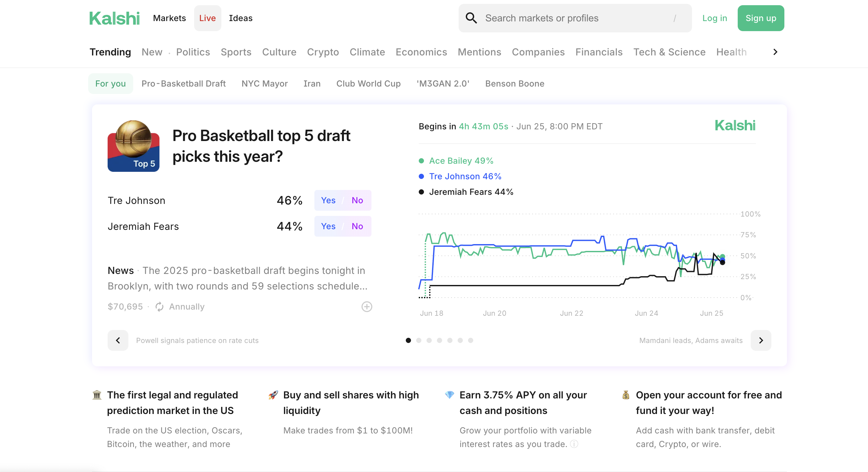Click the Kalshi watermark on the chart
This screenshot has width=868, height=472.
pyautogui.click(x=735, y=125)
